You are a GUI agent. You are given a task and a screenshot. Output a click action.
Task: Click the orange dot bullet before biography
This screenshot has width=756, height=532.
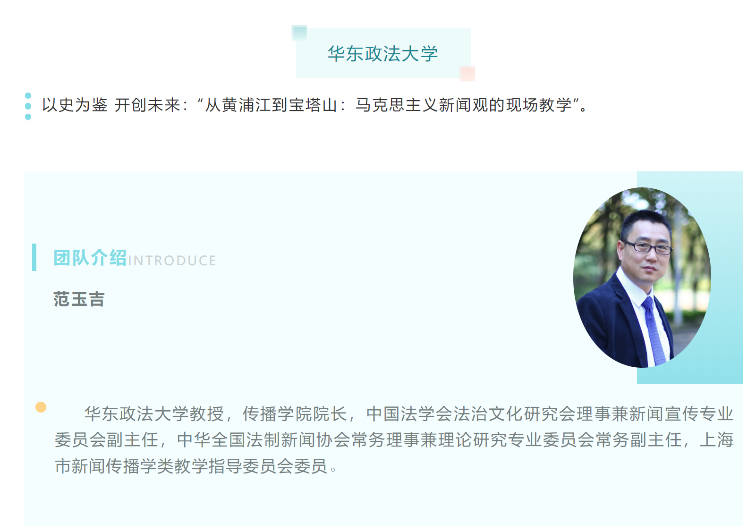41,407
